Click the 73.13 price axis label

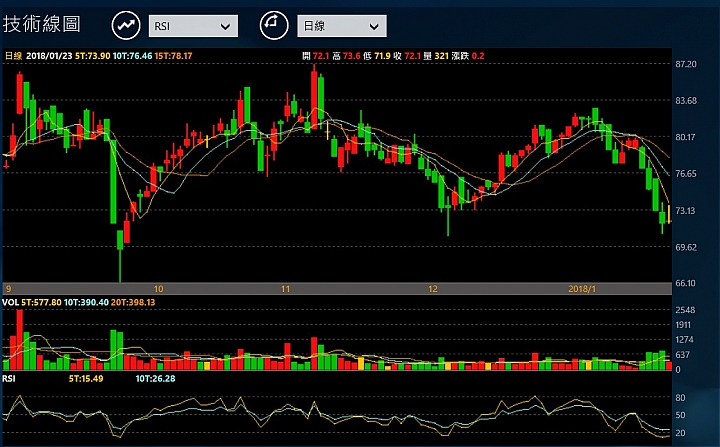click(x=685, y=211)
